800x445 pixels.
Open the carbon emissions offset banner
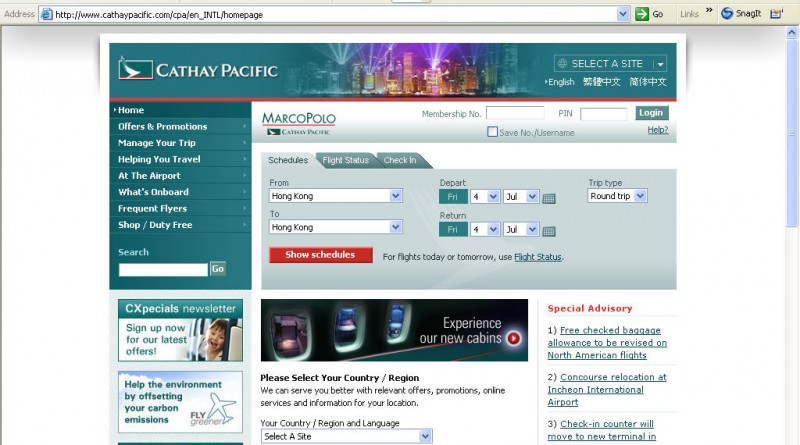click(x=180, y=402)
